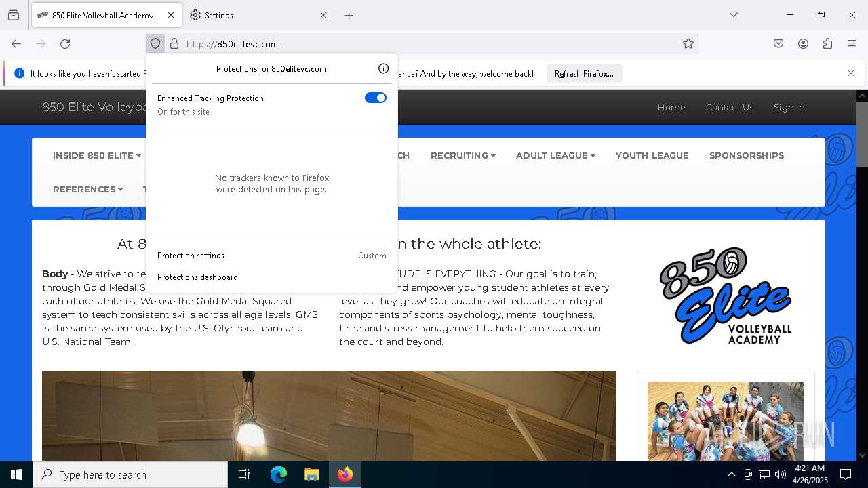Click the team photo thumbnail
The width and height of the screenshot is (868, 488).
point(726,421)
